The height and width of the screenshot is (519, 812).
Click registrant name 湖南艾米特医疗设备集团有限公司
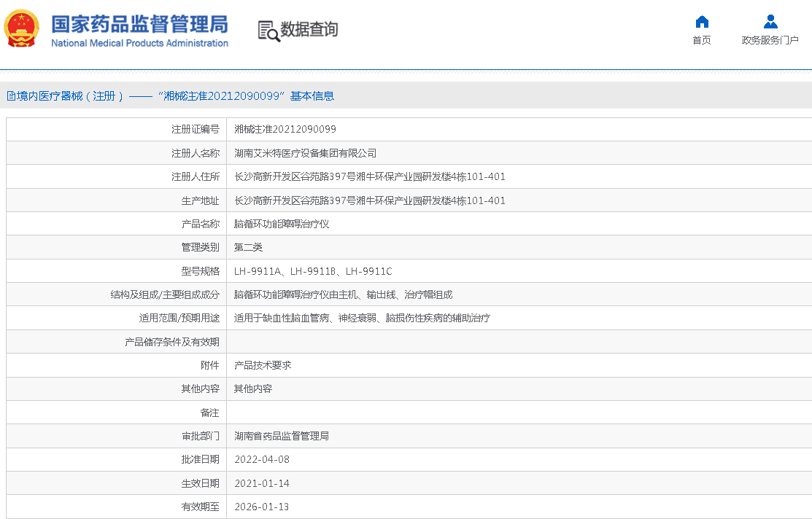[x=305, y=153]
